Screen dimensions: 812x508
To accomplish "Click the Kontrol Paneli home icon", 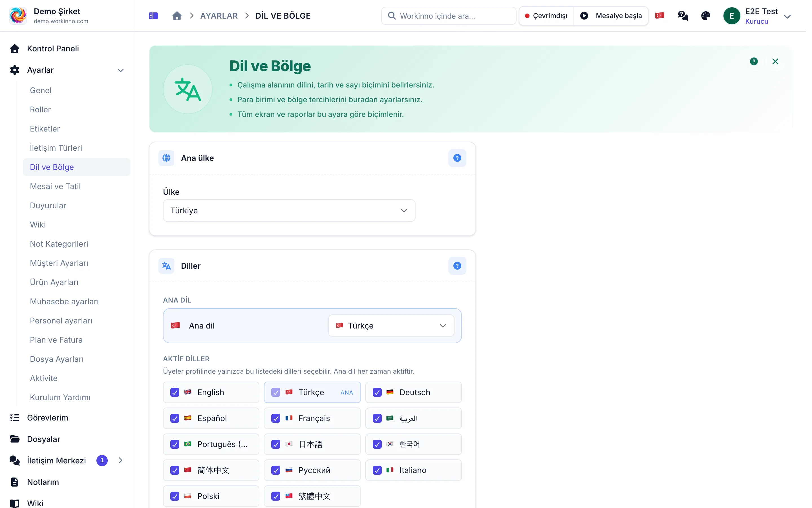I will pyautogui.click(x=15, y=49).
